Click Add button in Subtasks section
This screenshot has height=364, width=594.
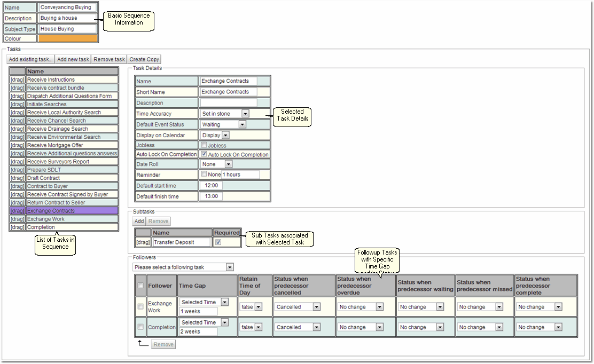coord(139,221)
